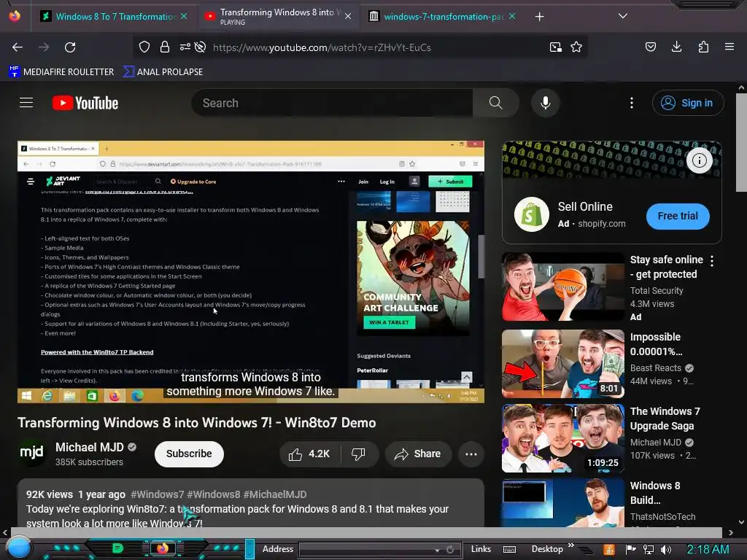This screenshot has height=560, width=747.
Task: Expand the Desktop toolbar chevron on taskbar
Action: pos(570,545)
